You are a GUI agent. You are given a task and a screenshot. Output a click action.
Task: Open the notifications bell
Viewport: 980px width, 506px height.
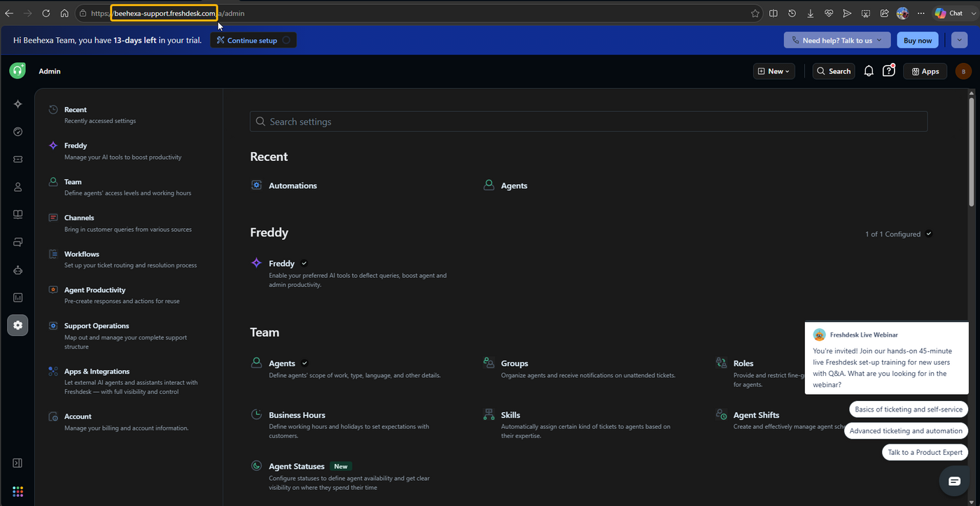(869, 71)
